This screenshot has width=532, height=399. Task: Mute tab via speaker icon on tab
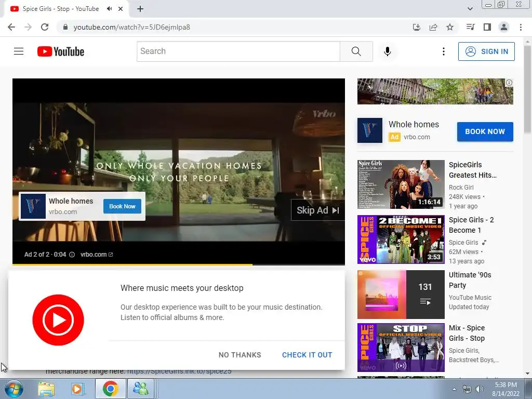[x=109, y=9]
